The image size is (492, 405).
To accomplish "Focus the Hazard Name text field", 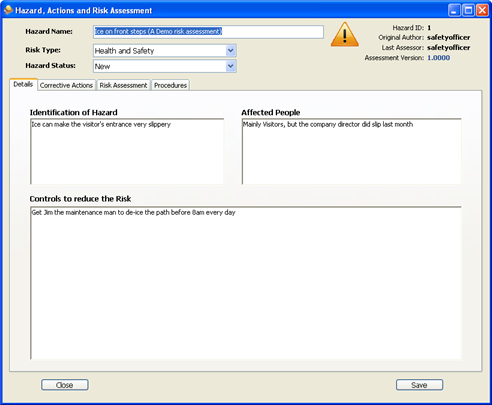I will pyautogui.click(x=208, y=32).
